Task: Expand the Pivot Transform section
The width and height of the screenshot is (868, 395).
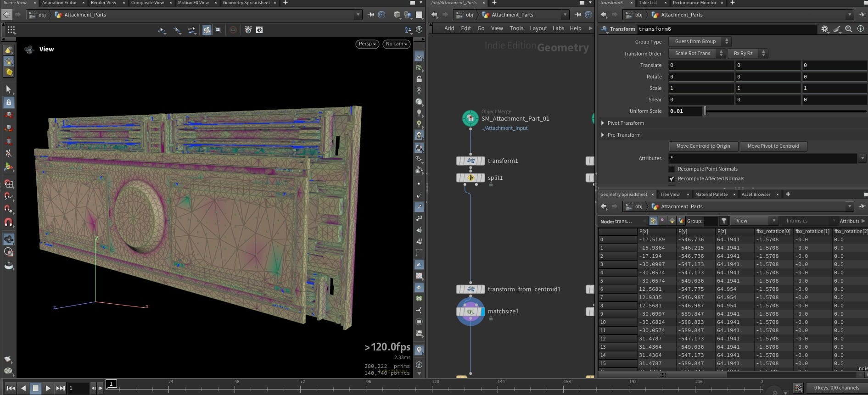Action: click(603, 123)
